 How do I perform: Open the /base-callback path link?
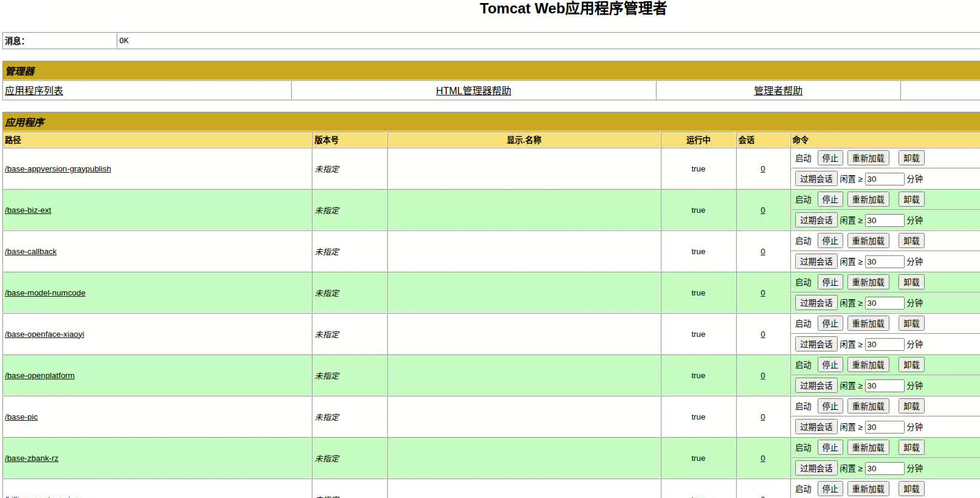30,252
